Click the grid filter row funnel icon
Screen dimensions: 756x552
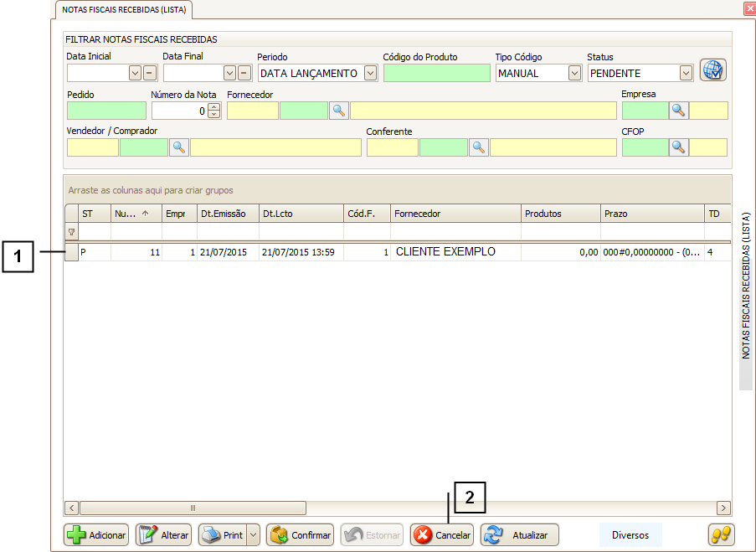coord(71,232)
